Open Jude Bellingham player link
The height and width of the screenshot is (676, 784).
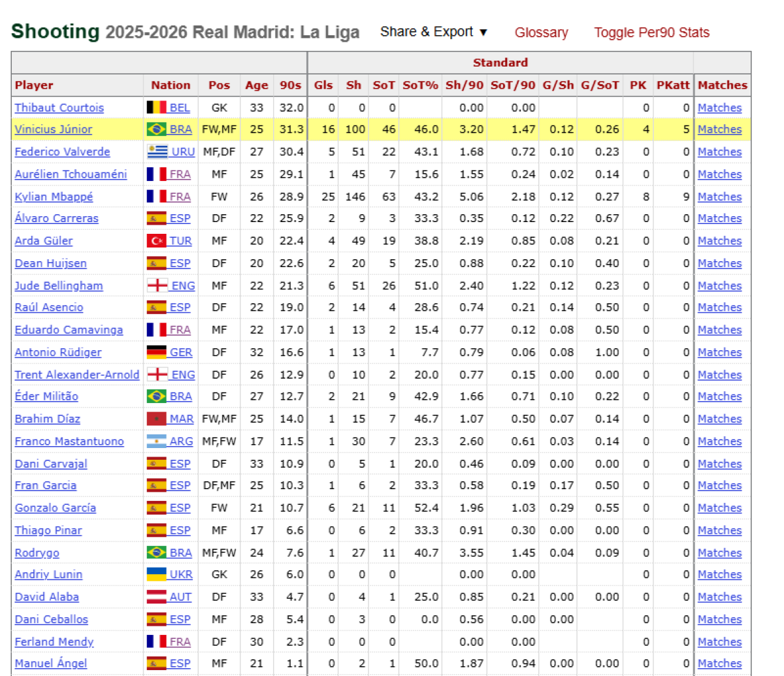tap(59, 285)
